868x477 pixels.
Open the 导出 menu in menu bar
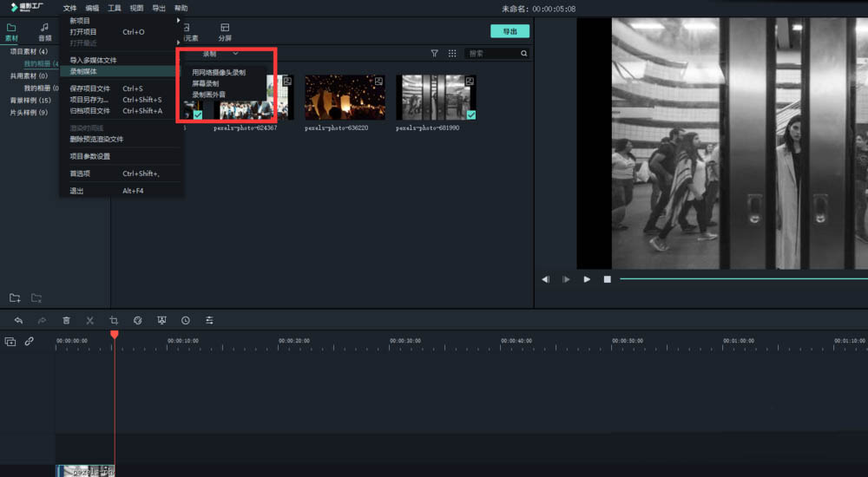coord(159,9)
